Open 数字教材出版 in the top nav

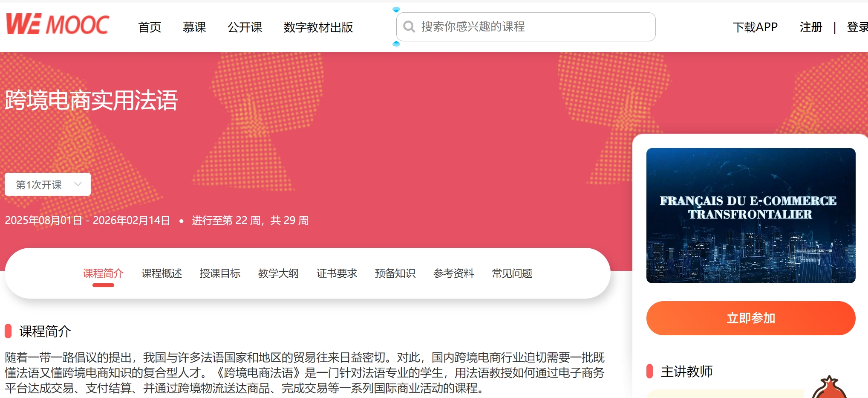tap(318, 27)
